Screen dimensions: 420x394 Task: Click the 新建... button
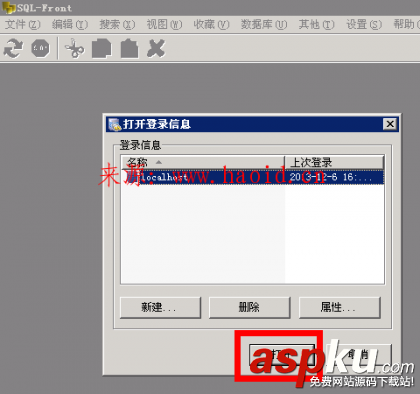(x=160, y=307)
